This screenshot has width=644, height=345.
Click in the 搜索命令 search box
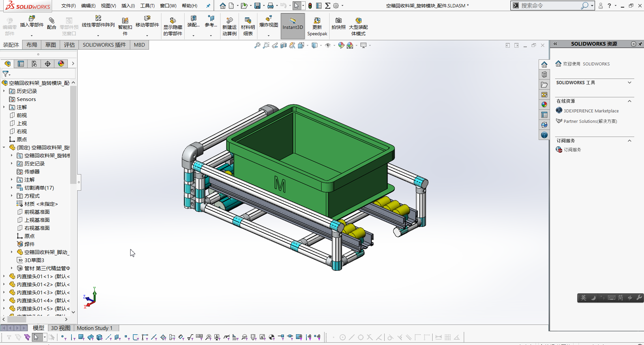[x=550, y=6]
